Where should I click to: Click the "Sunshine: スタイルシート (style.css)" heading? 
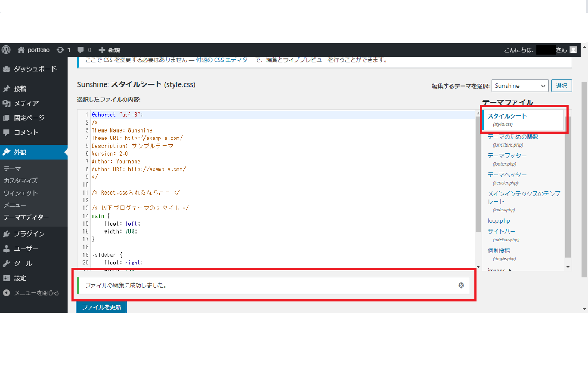(136, 85)
